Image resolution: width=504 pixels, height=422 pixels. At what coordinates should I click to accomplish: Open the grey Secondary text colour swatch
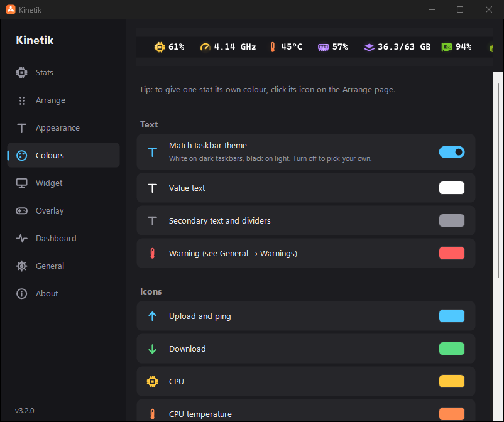pyautogui.click(x=452, y=220)
